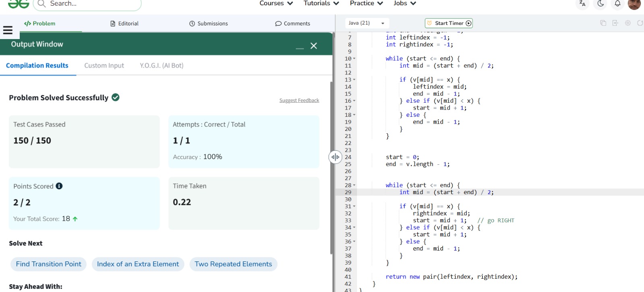
Task: Expand the Courses menu
Action: 276,4
